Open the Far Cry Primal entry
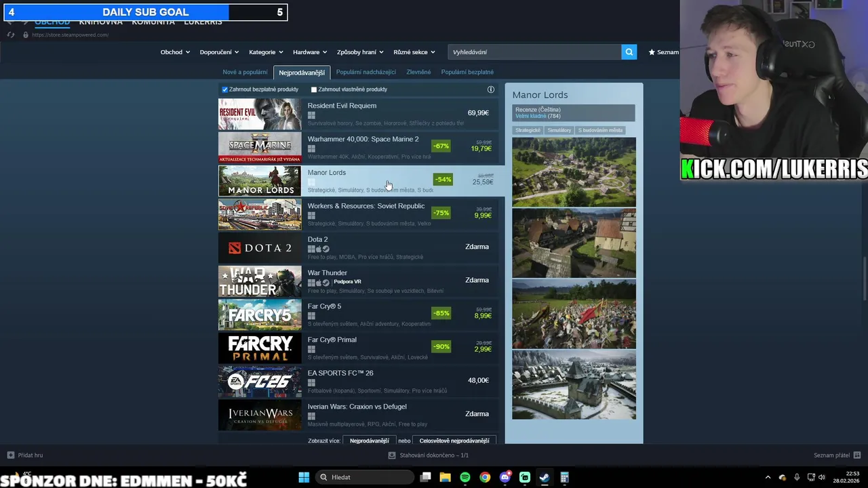 pos(358,348)
